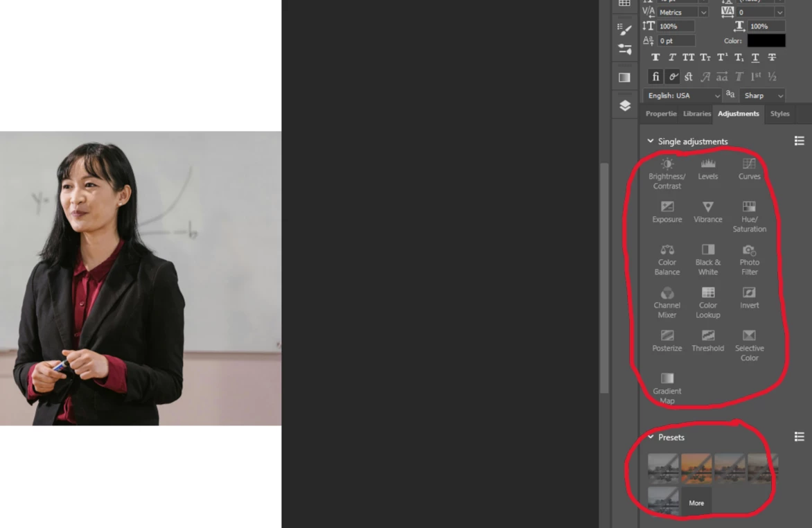Collapse the Presets section
The width and height of the screenshot is (812, 528).
click(x=651, y=437)
